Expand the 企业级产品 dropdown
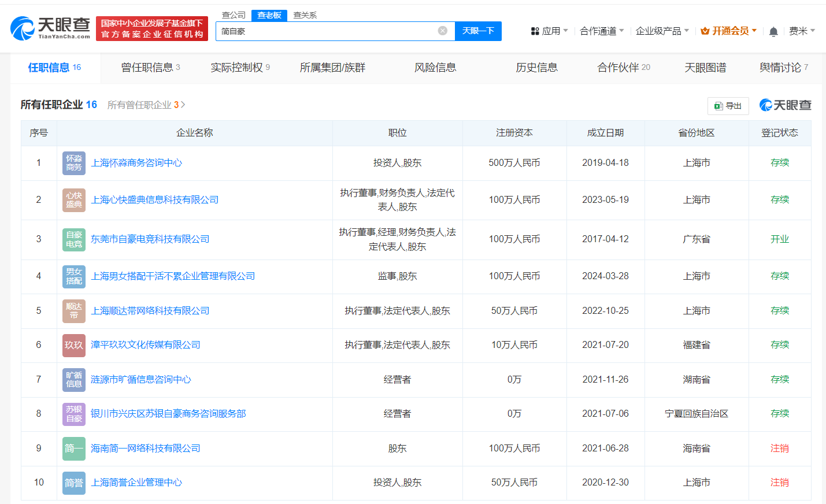826x504 pixels. point(659,30)
